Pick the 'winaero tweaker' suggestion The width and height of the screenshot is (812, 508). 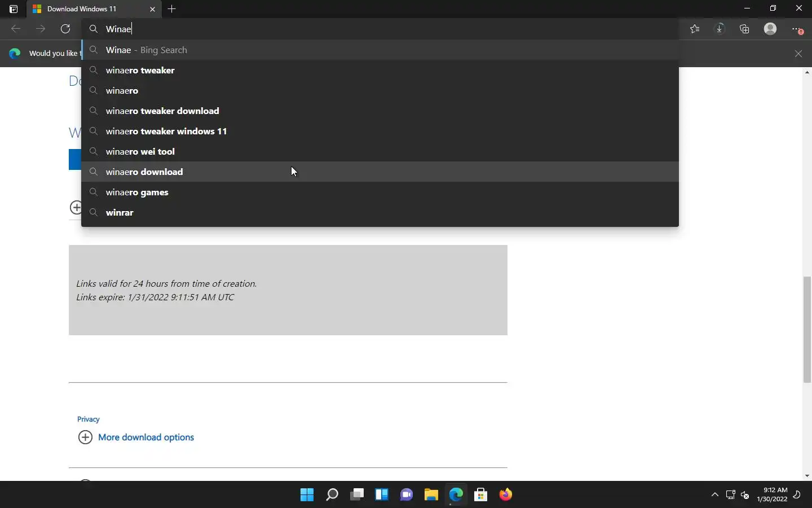click(x=380, y=70)
